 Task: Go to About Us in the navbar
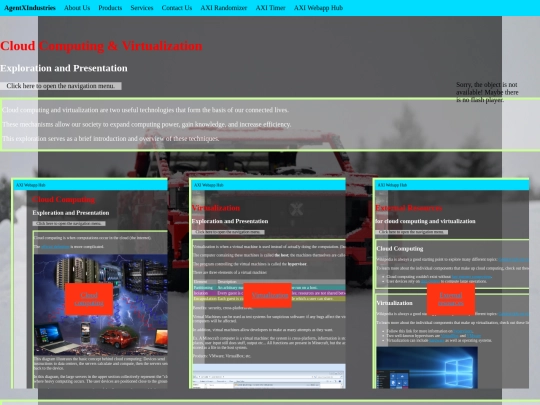[x=77, y=8]
